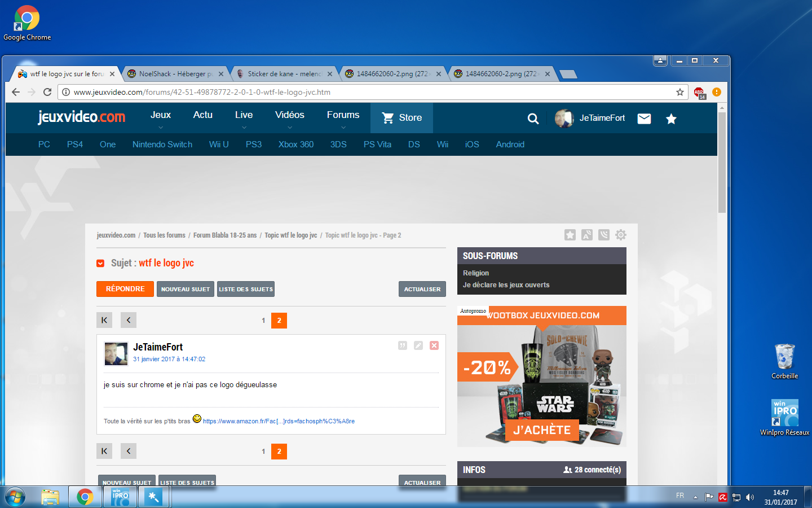Add topic to favorites with star icon above Sous-Forums
Image resolution: width=812 pixels, height=508 pixels.
570,235
